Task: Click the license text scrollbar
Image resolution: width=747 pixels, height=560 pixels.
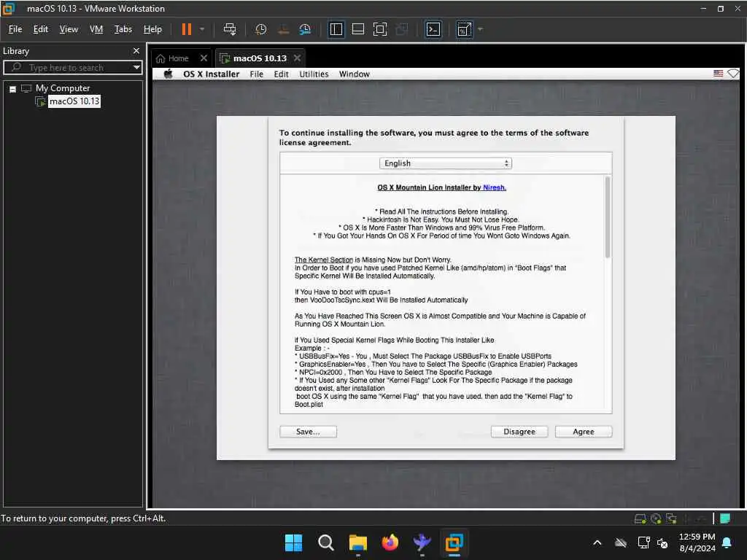Action: (x=608, y=217)
